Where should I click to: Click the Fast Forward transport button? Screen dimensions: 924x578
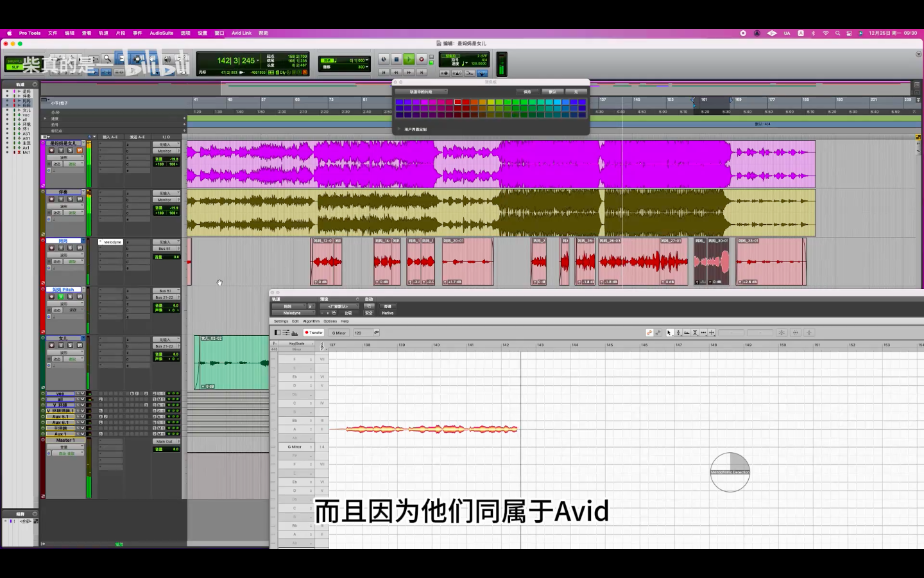pos(409,72)
